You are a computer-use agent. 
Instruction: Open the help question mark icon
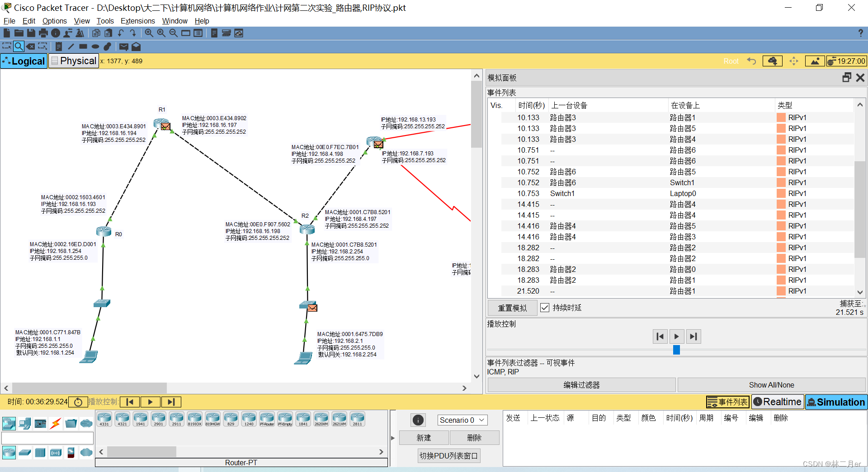[x=860, y=33]
